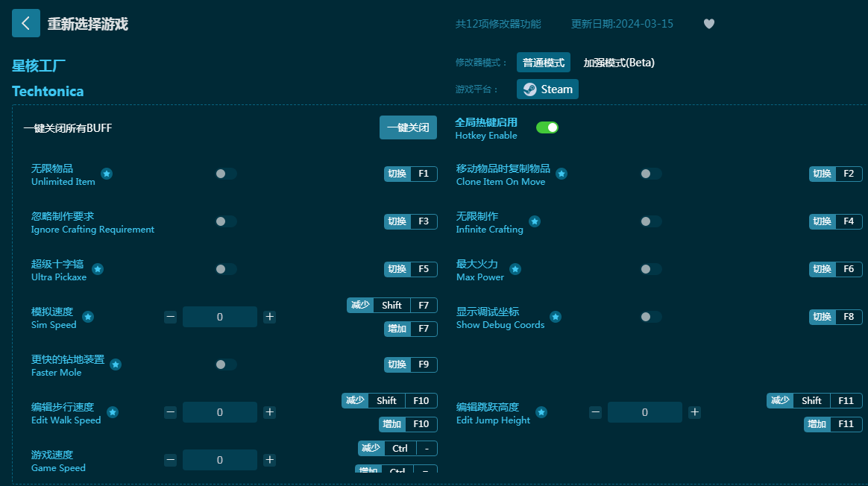Click the star icon beside Sim Speed

coord(88,317)
